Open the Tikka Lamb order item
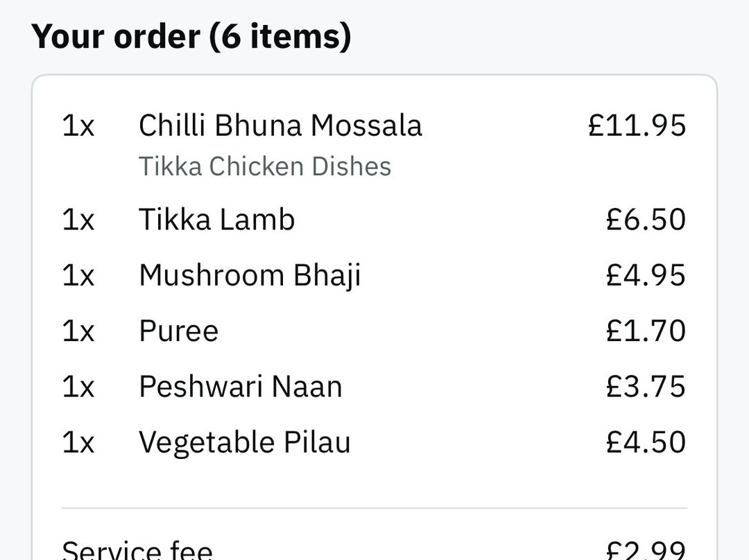Image resolution: width=749 pixels, height=560 pixels. tap(217, 220)
